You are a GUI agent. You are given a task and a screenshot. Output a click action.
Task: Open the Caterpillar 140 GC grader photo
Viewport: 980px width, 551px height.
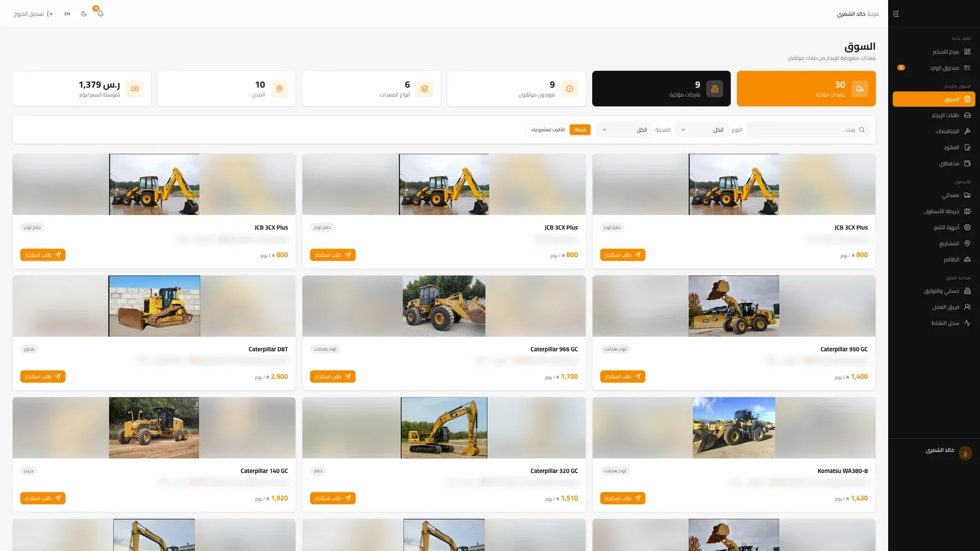click(x=154, y=428)
